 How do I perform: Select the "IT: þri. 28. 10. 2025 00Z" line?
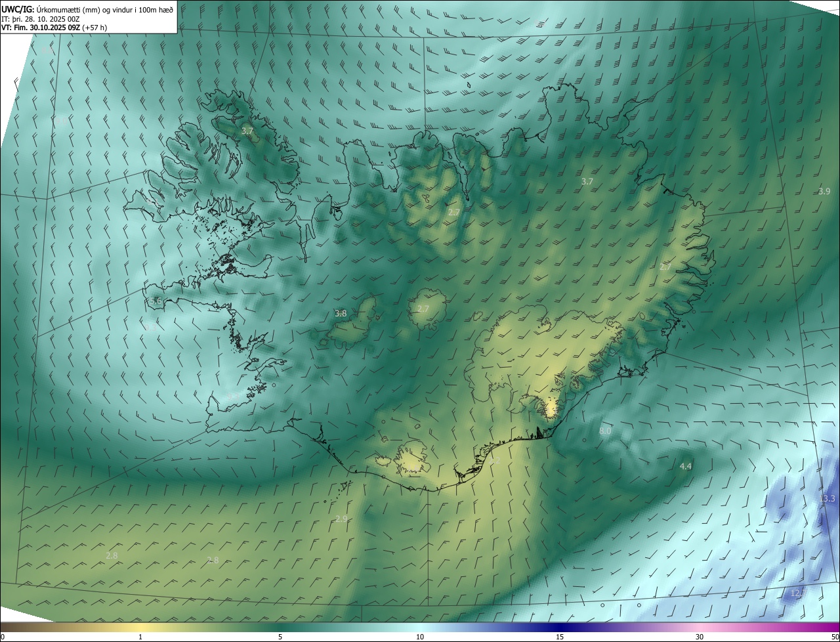(x=41, y=18)
